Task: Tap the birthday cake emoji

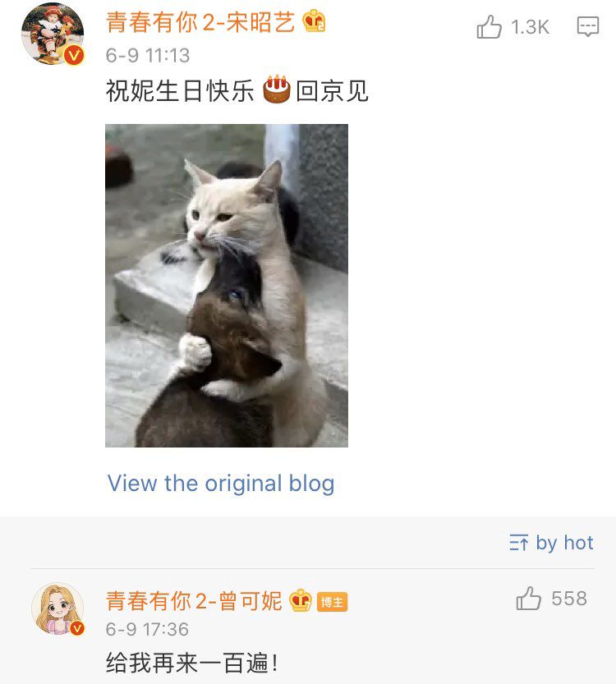Action: [276, 90]
